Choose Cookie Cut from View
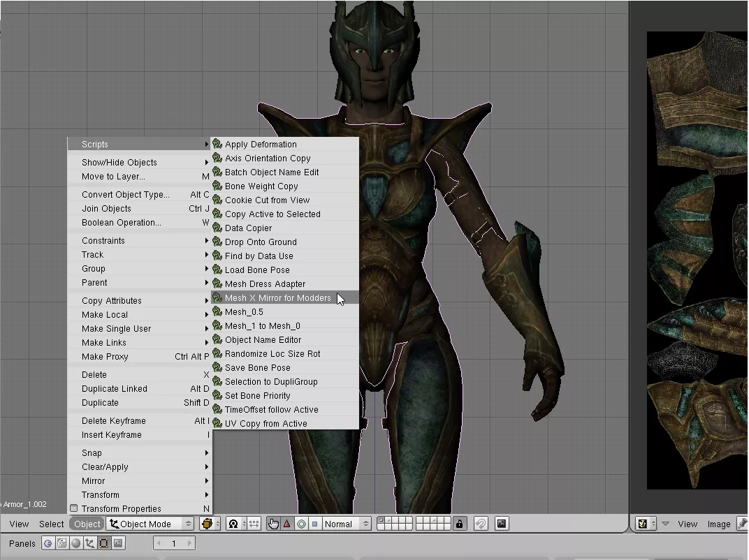The height and width of the screenshot is (560, 749). tap(284, 200)
